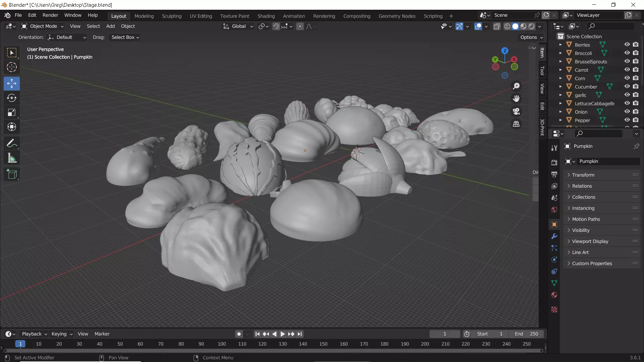This screenshot has height=362, width=644.
Task: Toggle visibility of the Onion collection
Action: (627, 112)
